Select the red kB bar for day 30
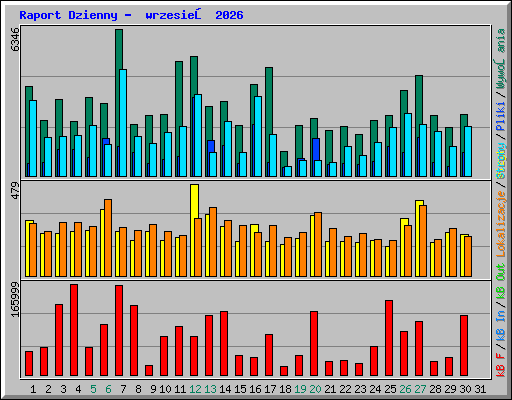 (464, 346)
